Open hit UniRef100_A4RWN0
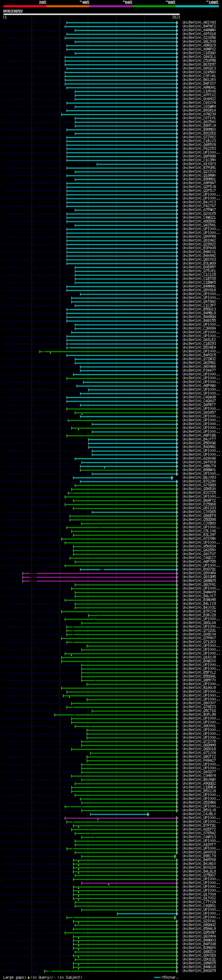The image size is (222, 980). [199, 30]
